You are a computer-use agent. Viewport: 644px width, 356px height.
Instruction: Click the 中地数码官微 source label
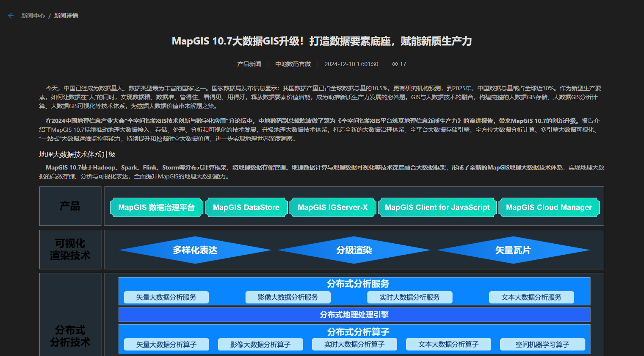pyautogui.click(x=293, y=64)
